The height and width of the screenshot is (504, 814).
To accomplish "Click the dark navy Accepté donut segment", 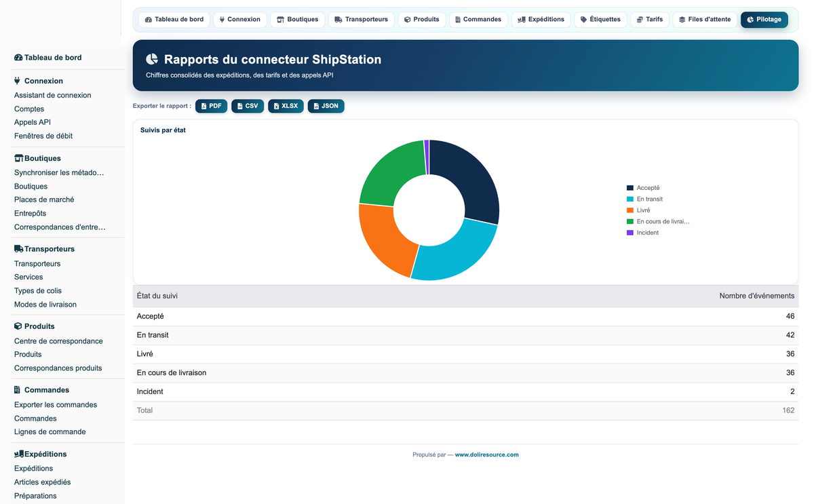I will click(470, 178).
